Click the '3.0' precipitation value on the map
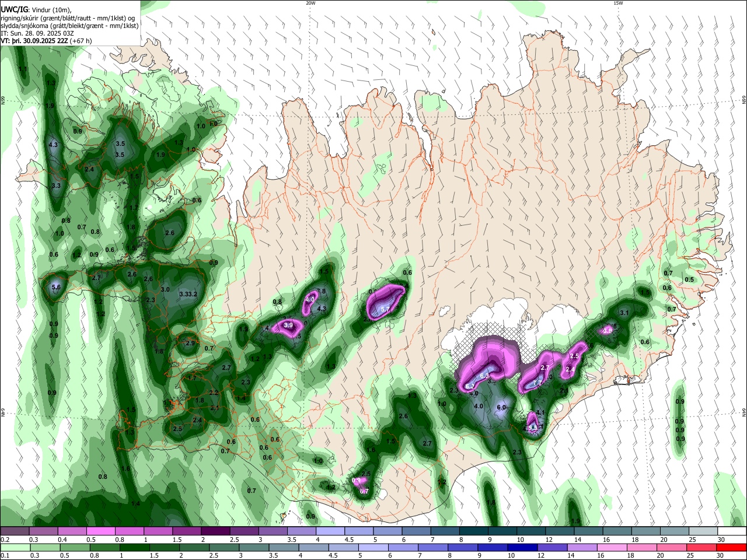Image resolution: width=747 pixels, height=560 pixels. point(165,289)
